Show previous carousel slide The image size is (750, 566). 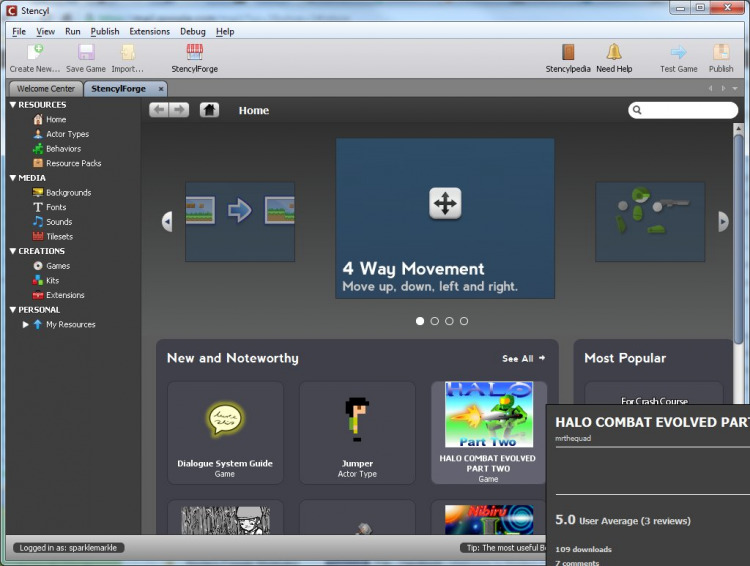167,222
